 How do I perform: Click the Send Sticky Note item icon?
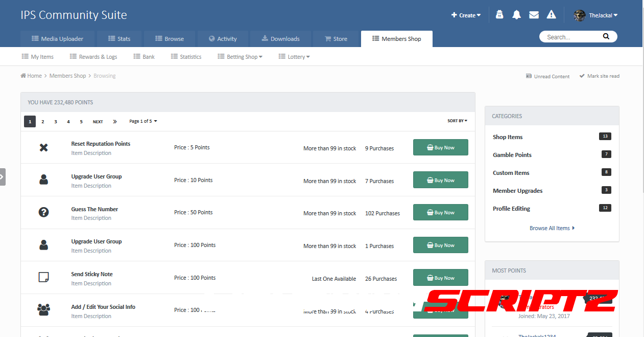coord(44,277)
